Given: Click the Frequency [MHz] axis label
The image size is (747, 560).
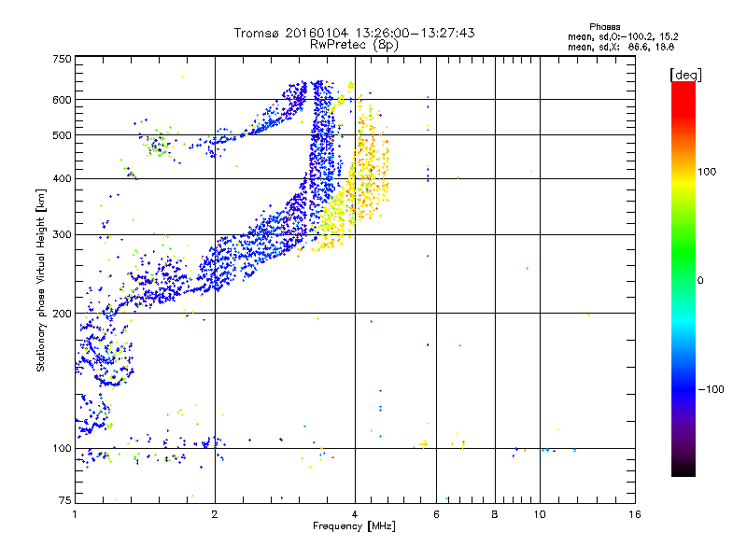Looking at the screenshot, I should point(354,526).
